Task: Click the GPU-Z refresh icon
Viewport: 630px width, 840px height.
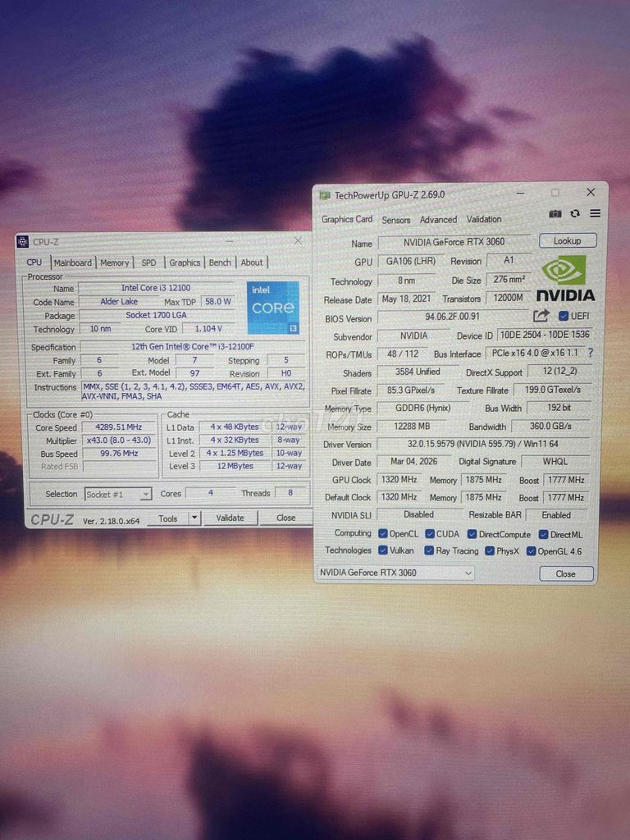Action: (575, 214)
